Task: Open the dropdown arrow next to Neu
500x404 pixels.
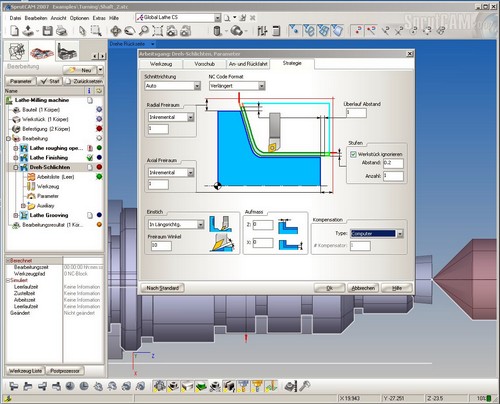Action: coord(100,70)
